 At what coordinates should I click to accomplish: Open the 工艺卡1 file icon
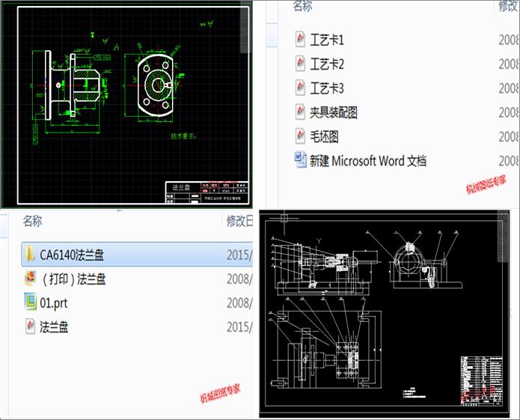coord(300,39)
